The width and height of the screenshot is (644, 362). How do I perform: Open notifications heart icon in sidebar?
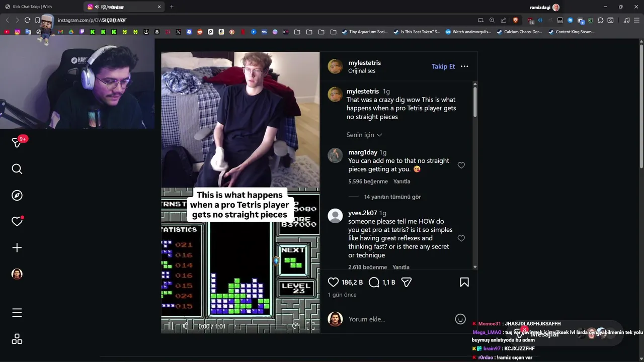pyautogui.click(x=17, y=221)
